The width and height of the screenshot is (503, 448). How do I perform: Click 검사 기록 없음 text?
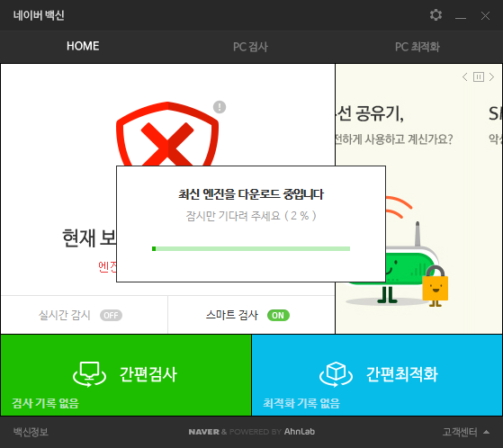click(x=45, y=403)
